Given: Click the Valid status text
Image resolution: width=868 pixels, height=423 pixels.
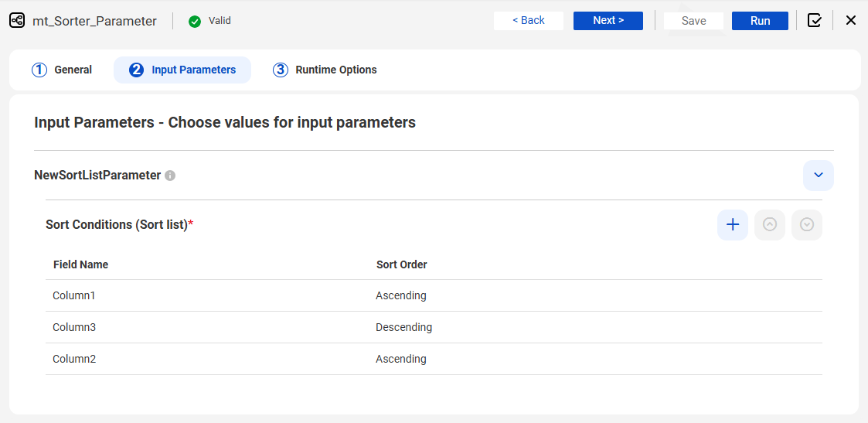Looking at the screenshot, I should tap(220, 20).
